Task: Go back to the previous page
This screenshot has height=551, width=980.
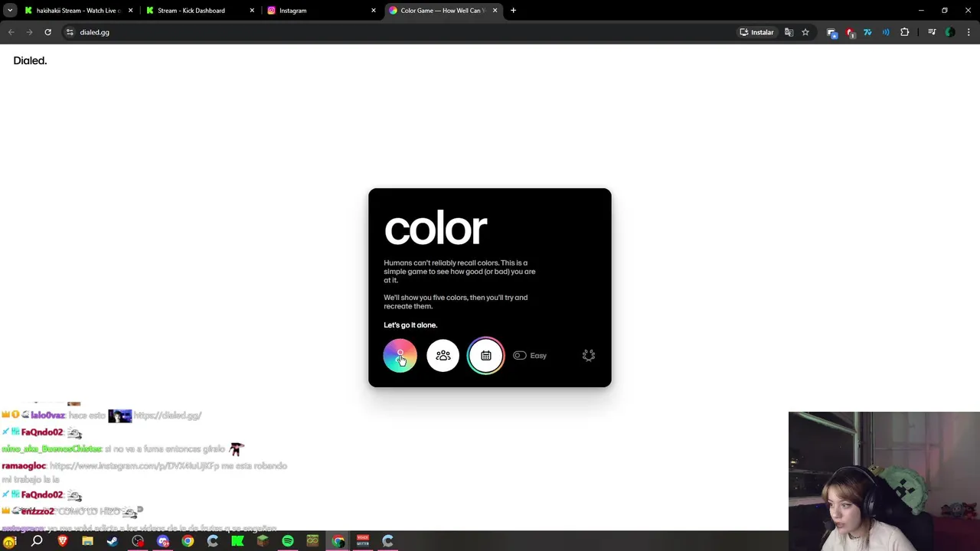Action: (11, 32)
